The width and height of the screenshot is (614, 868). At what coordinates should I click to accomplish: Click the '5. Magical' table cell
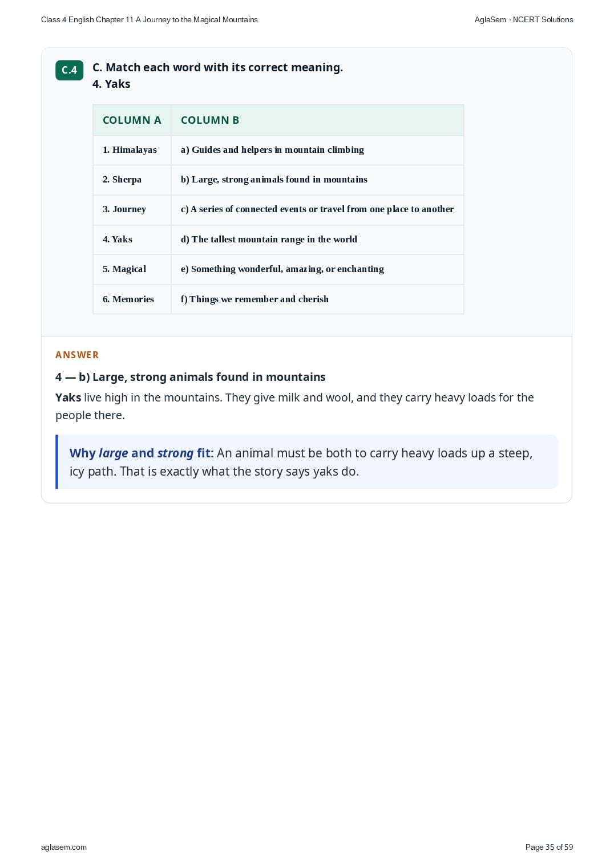coord(132,269)
